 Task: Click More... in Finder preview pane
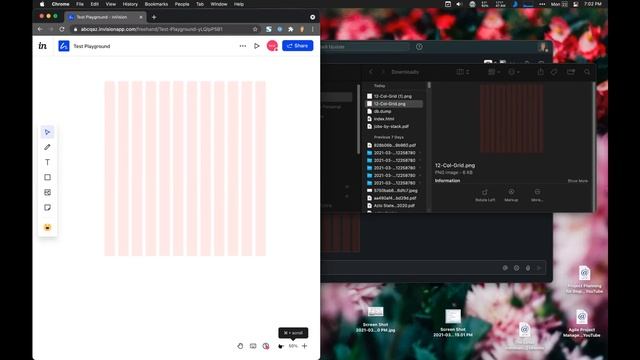[x=537, y=195]
